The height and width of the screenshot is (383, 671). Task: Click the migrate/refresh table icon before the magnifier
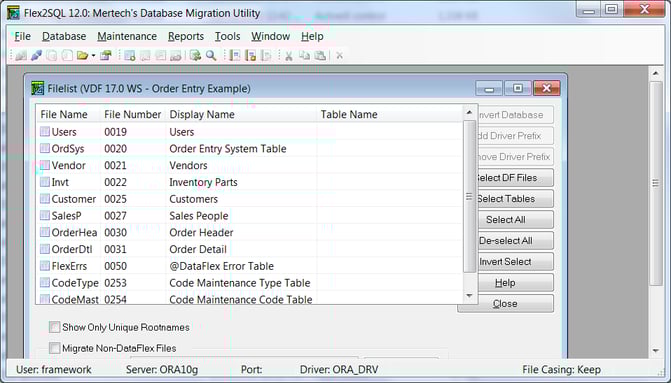click(x=196, y=56)
